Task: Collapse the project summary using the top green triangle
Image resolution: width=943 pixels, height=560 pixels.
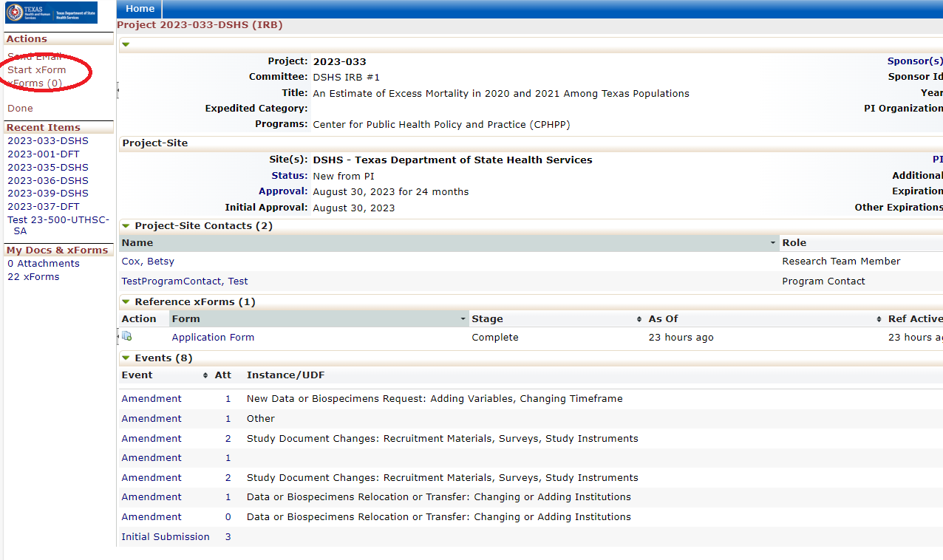Action: coord(126,44)
